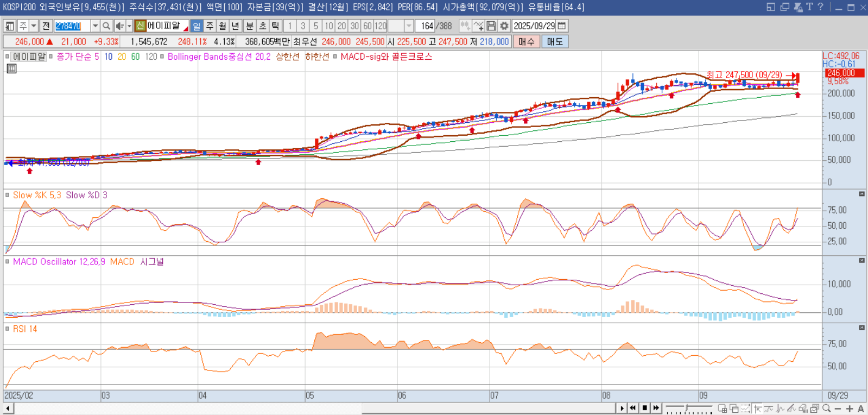Open the calendar date picker icon
868x415 pixels.
click(562, 26)
